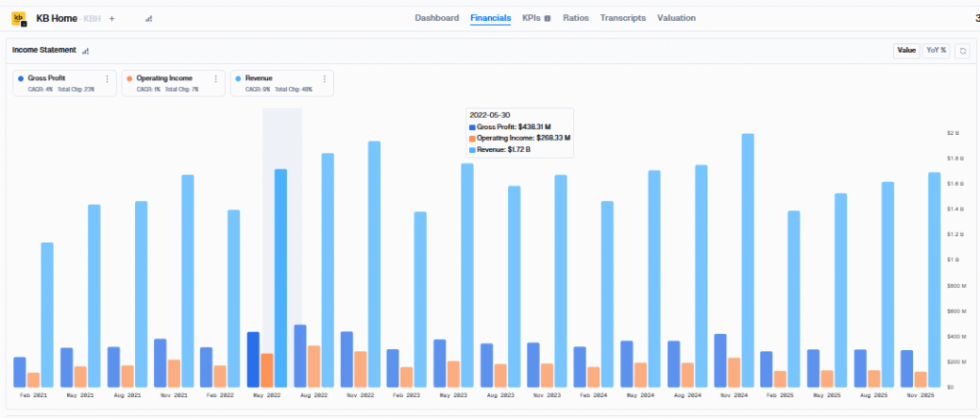Click the orange Operating Income color dot
Image resolution: width=980 pixels, height=418 pixels.
tap(129, 77)
